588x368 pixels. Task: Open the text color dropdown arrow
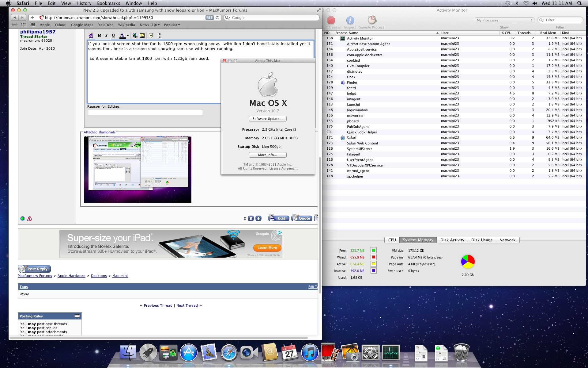pyautogui.click(x=128, y=36)
